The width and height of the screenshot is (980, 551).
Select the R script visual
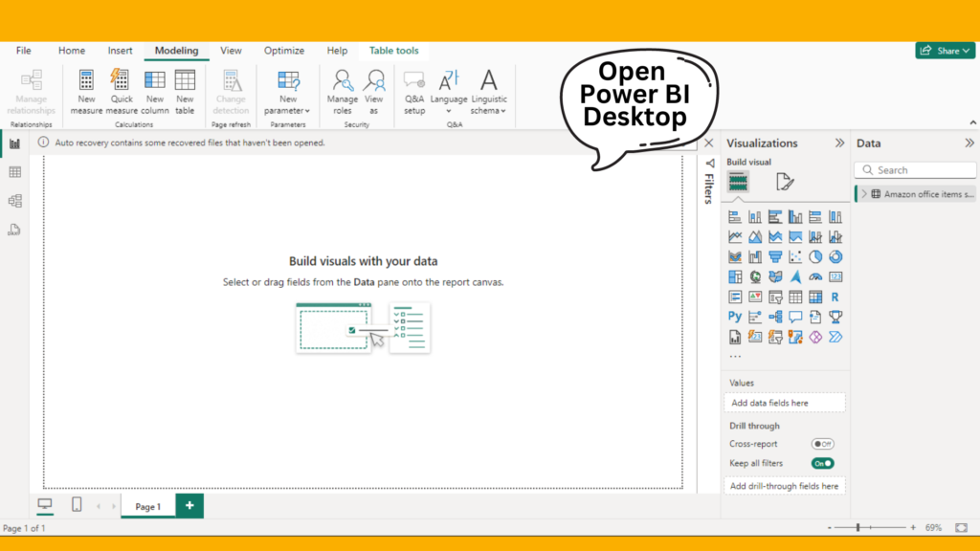pos(835,297)
